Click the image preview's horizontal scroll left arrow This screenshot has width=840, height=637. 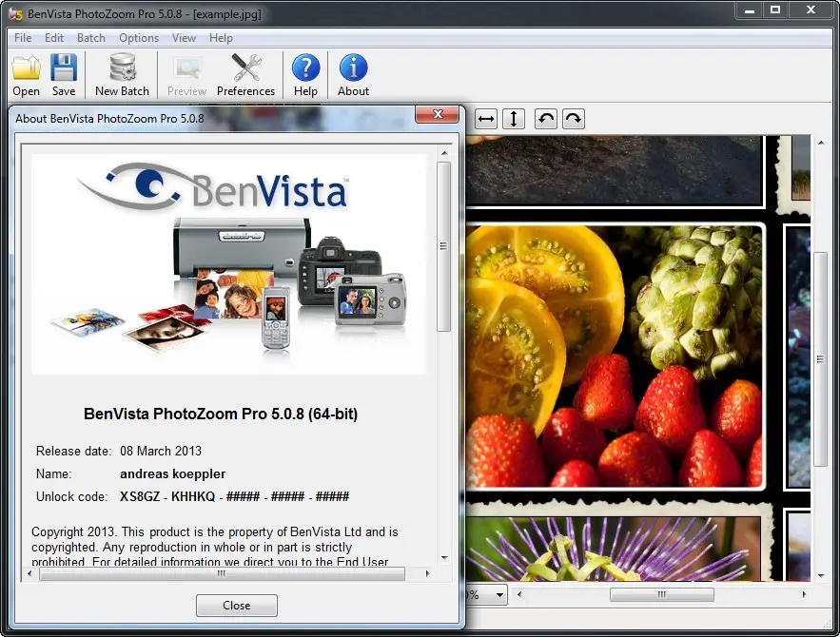click(x=519, y=594)
